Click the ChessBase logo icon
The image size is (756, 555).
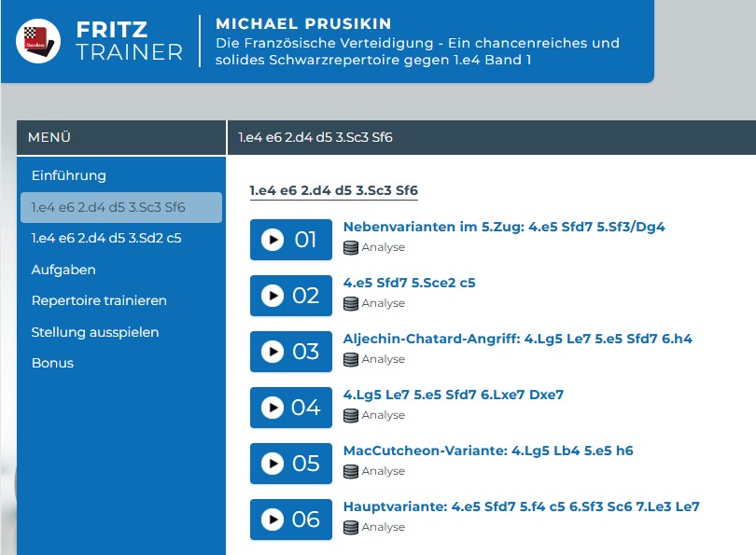pos(38,41)
